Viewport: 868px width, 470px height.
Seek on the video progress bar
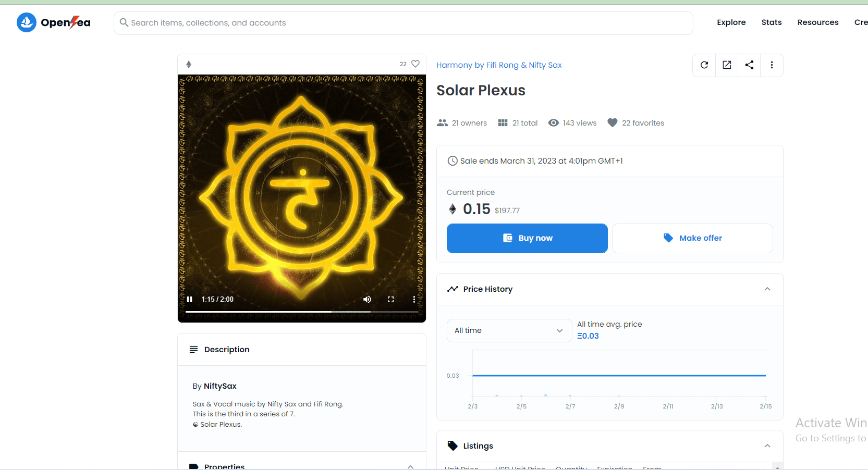[302, 312]
